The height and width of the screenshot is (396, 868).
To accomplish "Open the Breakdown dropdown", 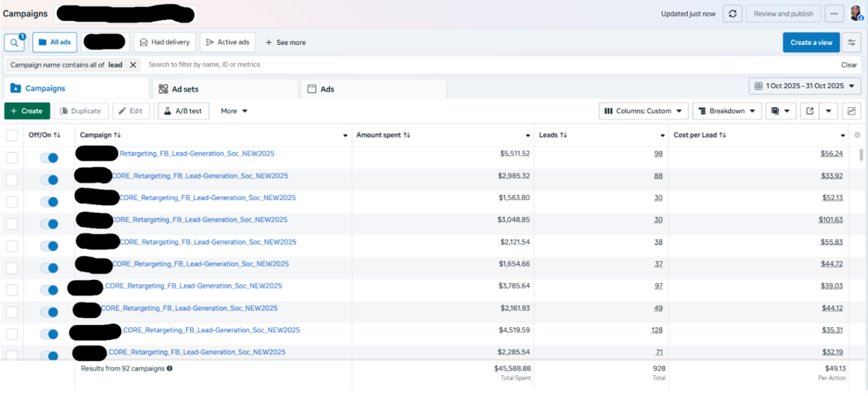I will pyautogui.click(x=727, y=111).
